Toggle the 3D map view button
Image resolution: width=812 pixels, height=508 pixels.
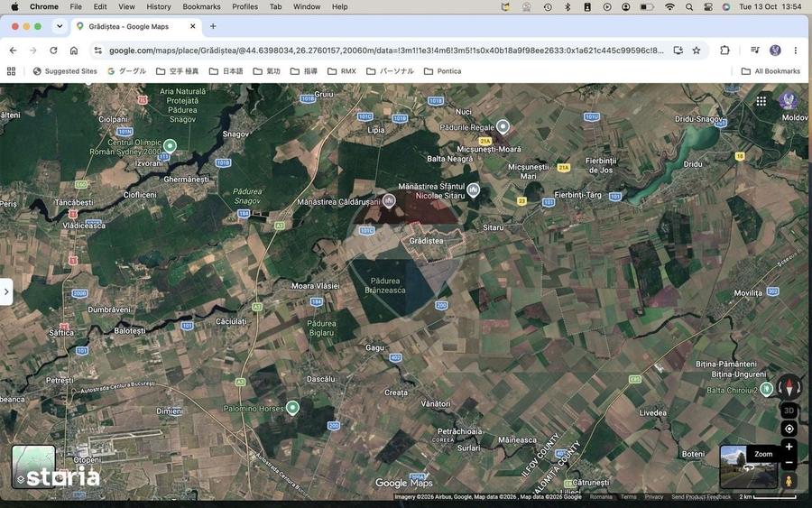789,411
